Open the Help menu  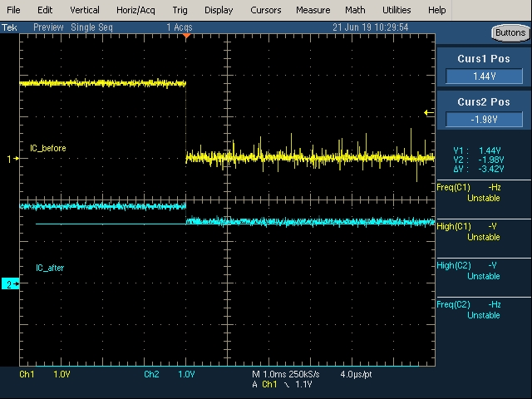[x=437, y=10]
